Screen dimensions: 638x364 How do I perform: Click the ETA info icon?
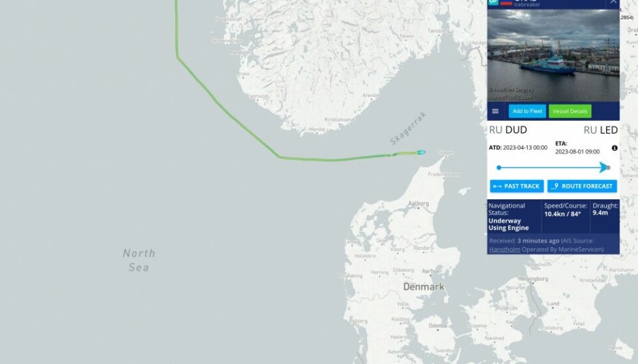point(614,148)
